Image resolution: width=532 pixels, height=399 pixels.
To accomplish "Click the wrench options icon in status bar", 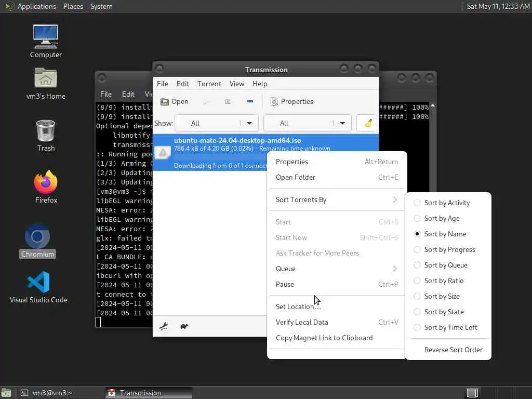I will (x=164, y=326).
